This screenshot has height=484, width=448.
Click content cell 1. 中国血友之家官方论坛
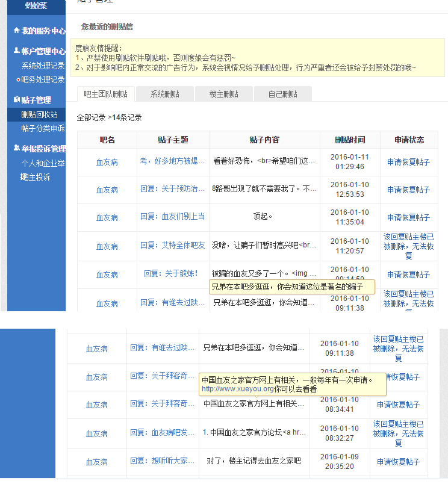[x=254, y=432]
